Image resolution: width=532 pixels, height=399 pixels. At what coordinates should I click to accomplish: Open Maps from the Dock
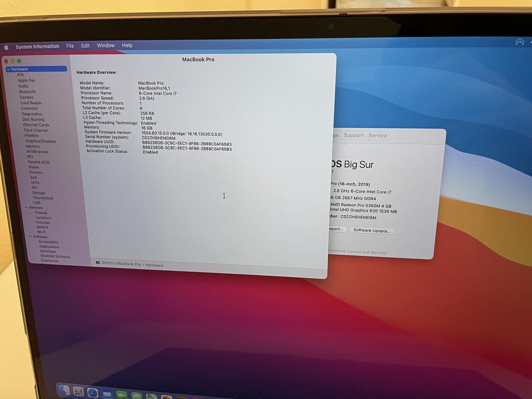[151, 396]
